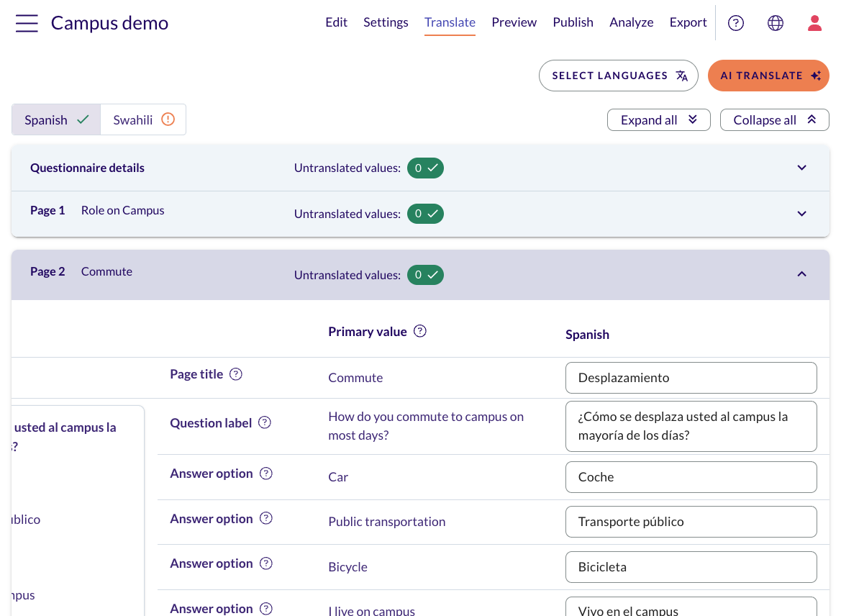The width and height of the screenshot is (841, 616).
Task: Click the Spanish column header
Action: click(x=587, y=335)
